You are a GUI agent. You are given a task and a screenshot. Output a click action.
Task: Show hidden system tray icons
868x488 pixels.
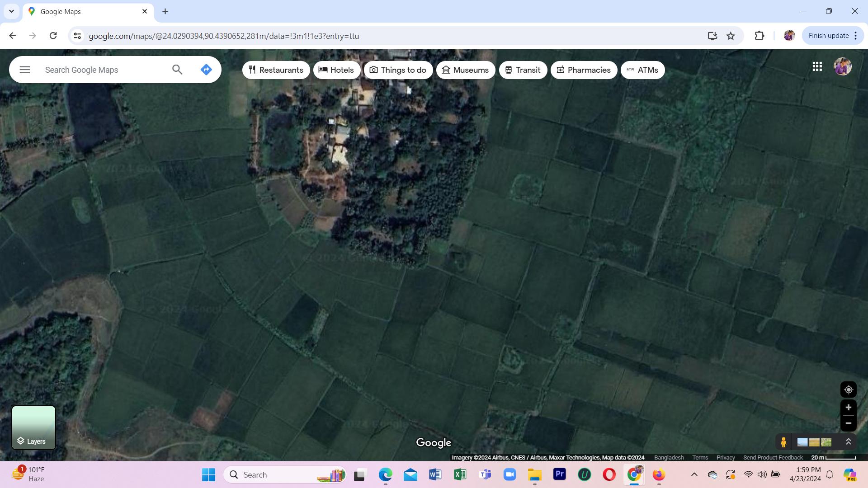[694, 474]
